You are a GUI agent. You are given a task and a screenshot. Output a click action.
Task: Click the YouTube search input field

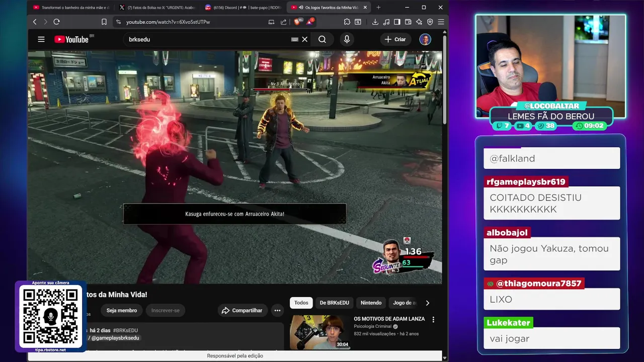tap(209, 39)
